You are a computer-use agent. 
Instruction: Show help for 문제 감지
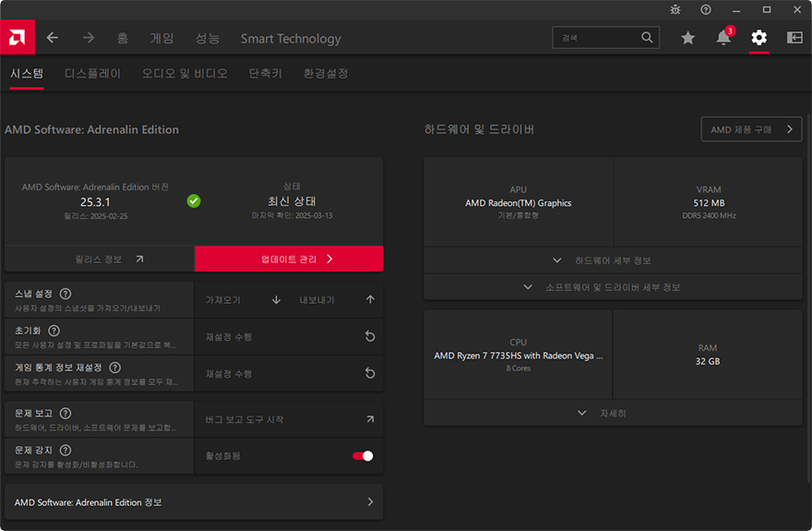66,450
